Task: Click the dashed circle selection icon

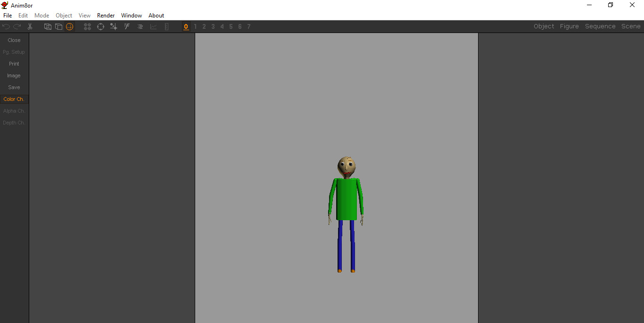Action: pyautogui.click(x=100, y=26)
